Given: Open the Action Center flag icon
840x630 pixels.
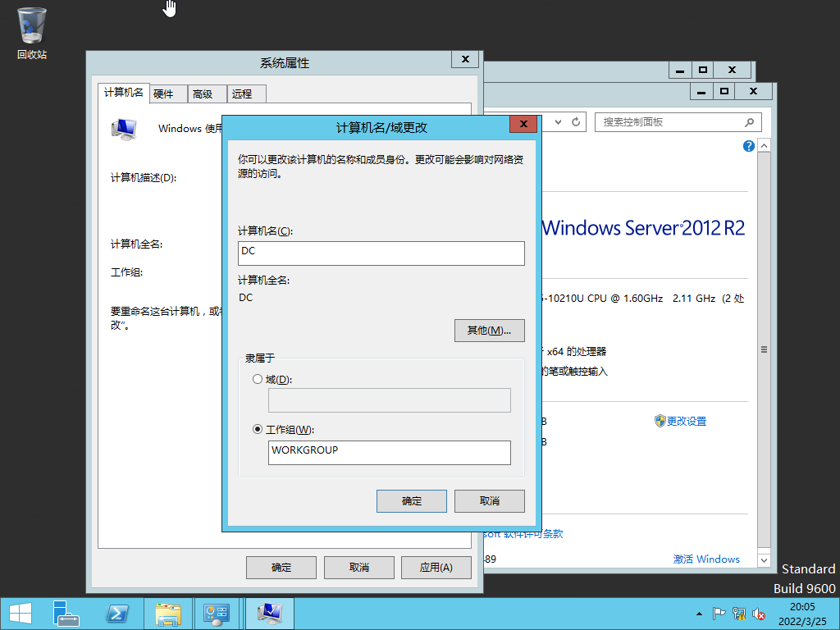Looking at the screenshot, I should click(719, 614).
